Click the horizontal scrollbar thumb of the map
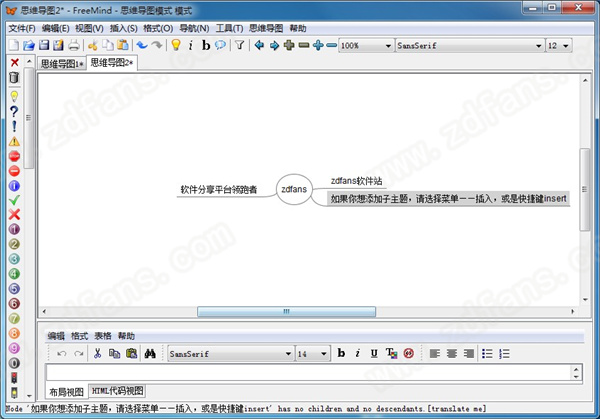The height and width of the screenshot is (419, 600). 286,311
